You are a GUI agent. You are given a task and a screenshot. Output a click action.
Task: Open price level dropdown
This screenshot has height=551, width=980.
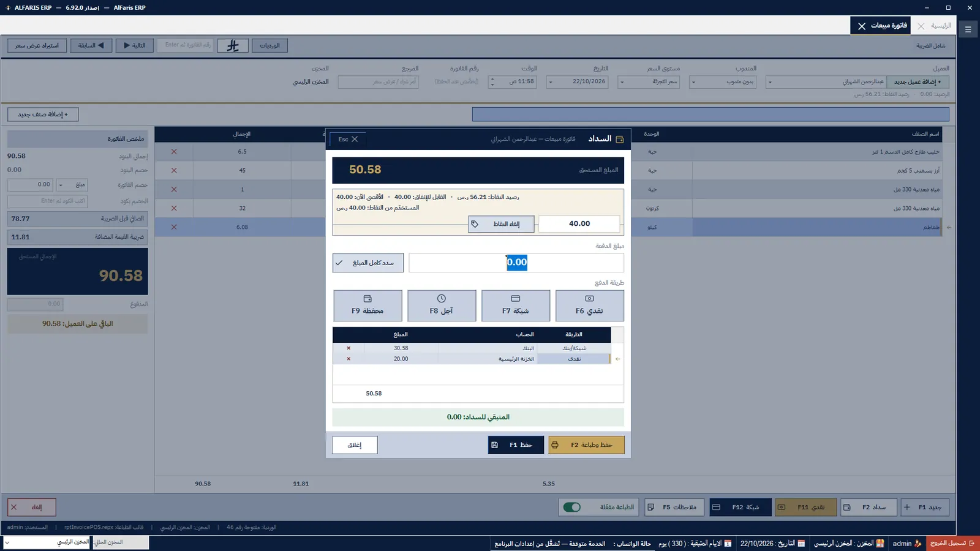coord(622,82)
